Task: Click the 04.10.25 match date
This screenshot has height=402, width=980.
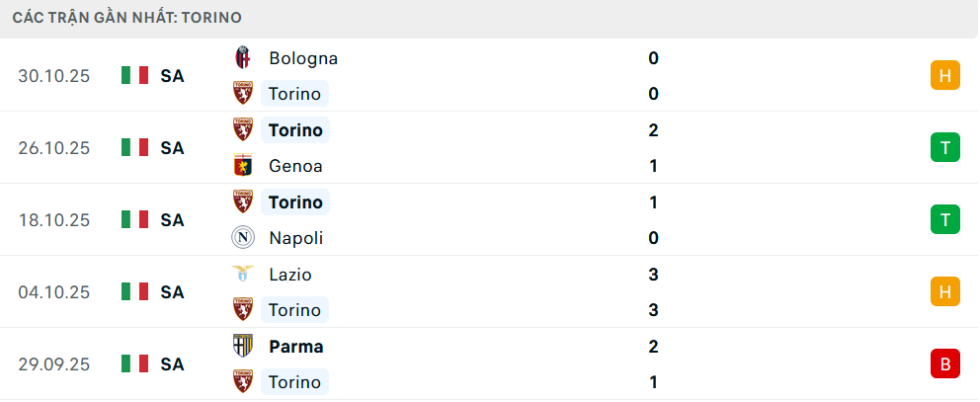Action: (x=54, y=292)
